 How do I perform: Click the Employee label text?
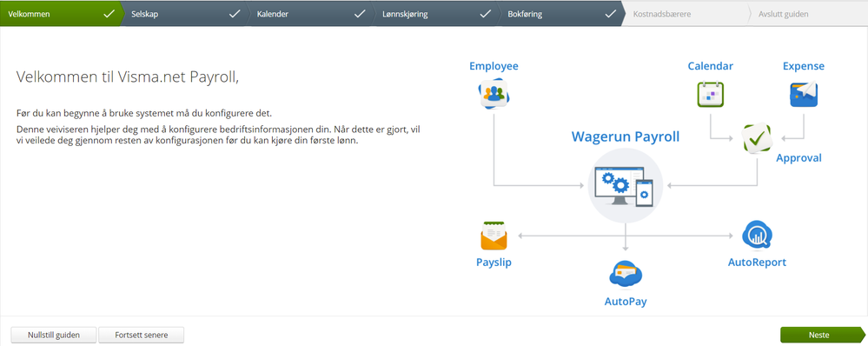pos(494,66)
